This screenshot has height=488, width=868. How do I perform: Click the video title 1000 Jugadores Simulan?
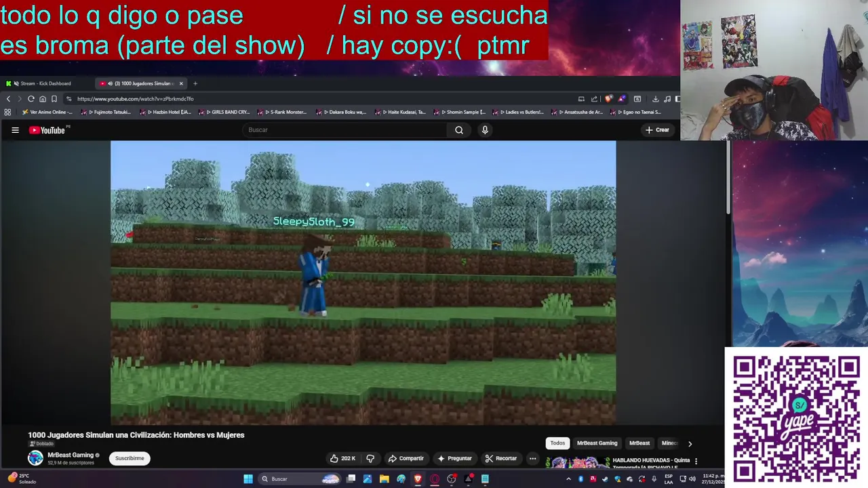[136, 435]
